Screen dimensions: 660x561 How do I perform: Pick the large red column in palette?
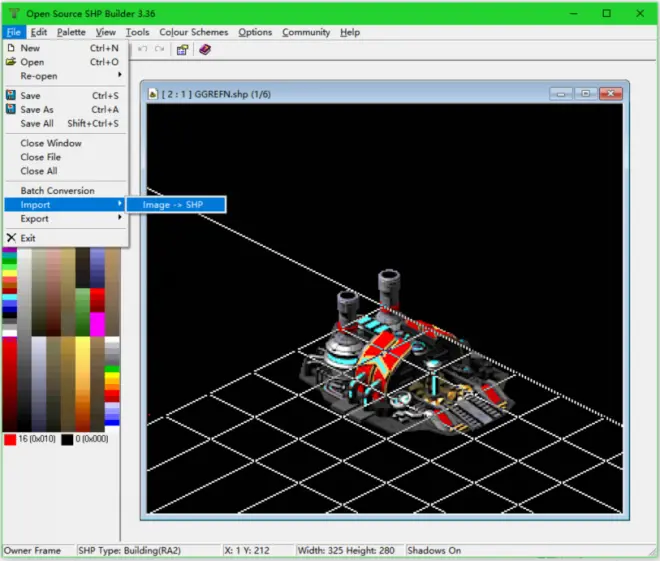(x=10, y=384)
